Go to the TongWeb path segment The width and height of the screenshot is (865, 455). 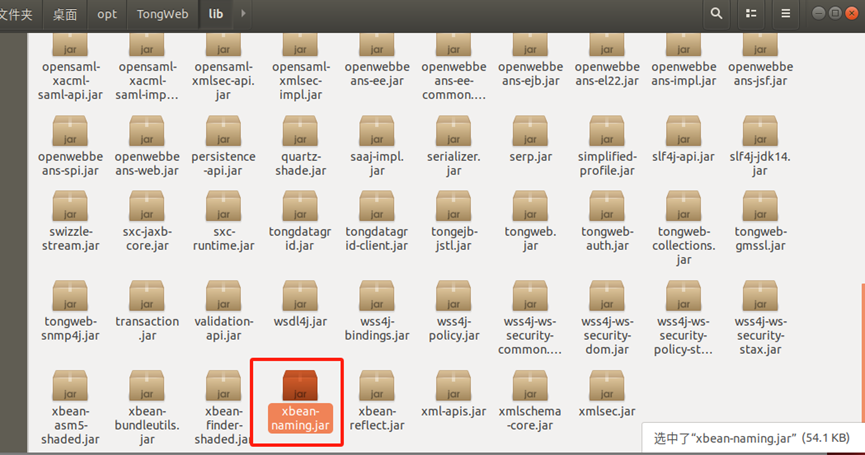[161, 14]
